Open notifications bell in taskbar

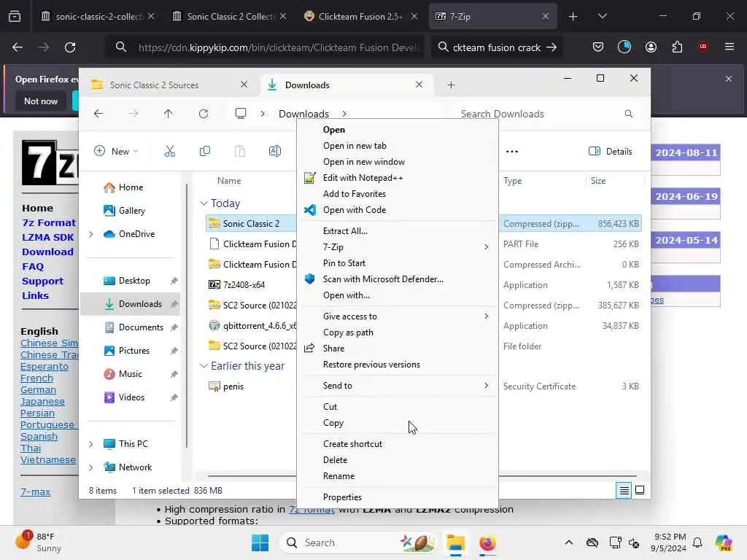point(697,542)
